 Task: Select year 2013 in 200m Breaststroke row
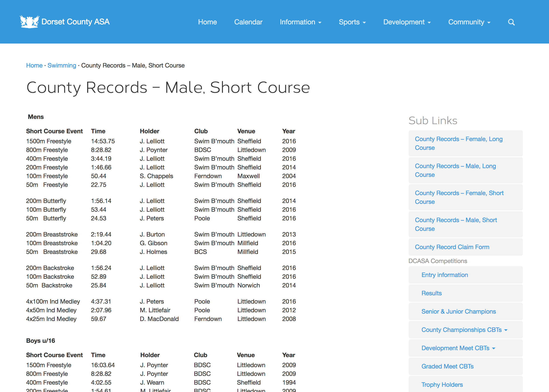[289, 234]
